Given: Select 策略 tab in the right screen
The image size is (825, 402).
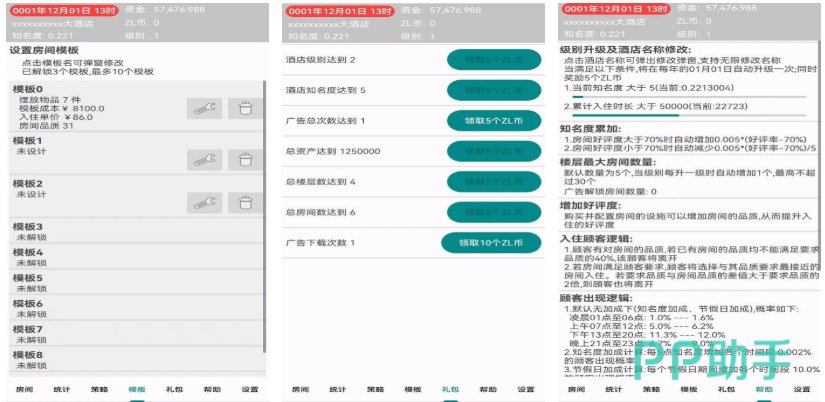Looking at the screenshot, I should pos(651,389).
